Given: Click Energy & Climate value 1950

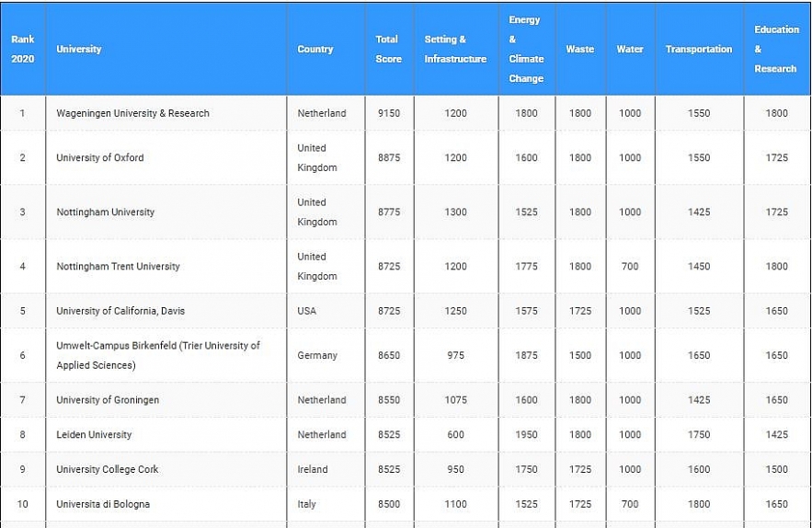Looking at the screenshot, I should coord(526,435).
